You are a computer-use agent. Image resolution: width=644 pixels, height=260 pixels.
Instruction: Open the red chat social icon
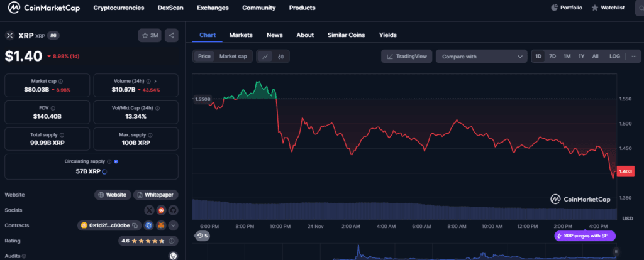(x=162, y=210)
